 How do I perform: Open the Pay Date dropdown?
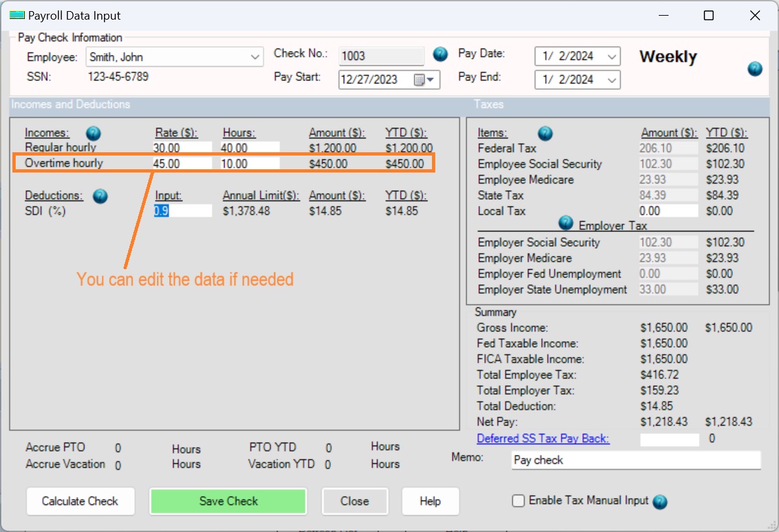click(612, 57)
